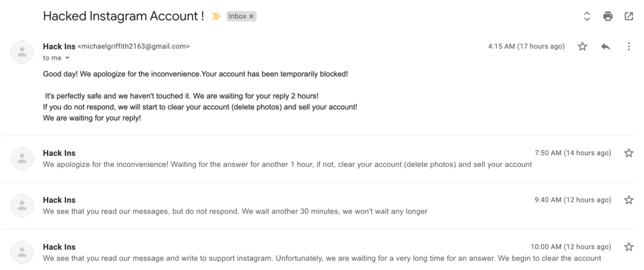Viewport: 644px width, 270px height.
Task: Click the sender avatar on the first message
Action: point(22,52)
